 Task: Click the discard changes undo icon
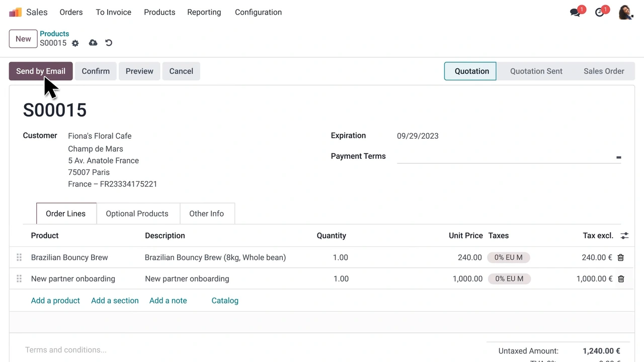click(x=109, y=43)
